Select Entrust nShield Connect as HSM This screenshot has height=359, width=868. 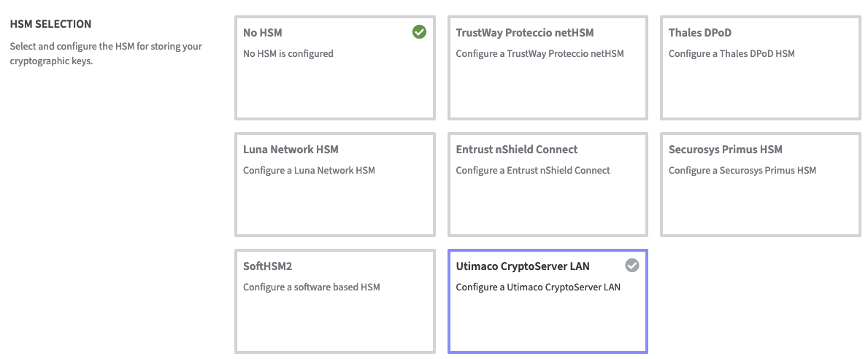547,197
